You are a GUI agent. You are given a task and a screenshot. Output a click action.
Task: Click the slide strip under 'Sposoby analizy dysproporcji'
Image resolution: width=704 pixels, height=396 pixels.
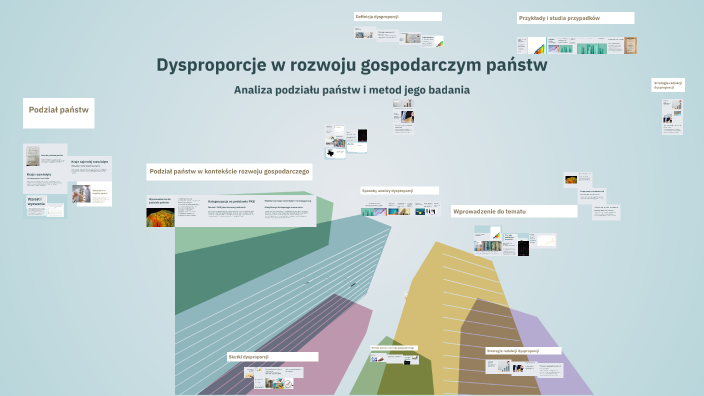400,209
